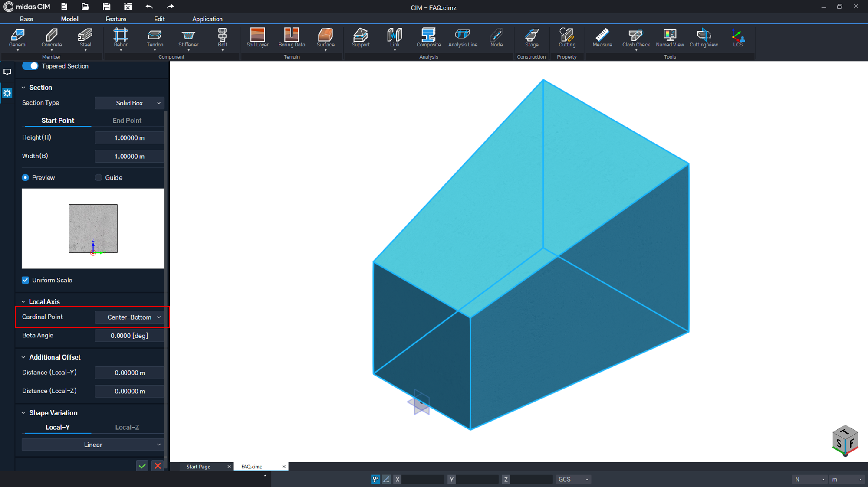Switch to the End Point tab
Image resolution: width=868 pixels, height=487 pixels.
click(x=127, y=121)
